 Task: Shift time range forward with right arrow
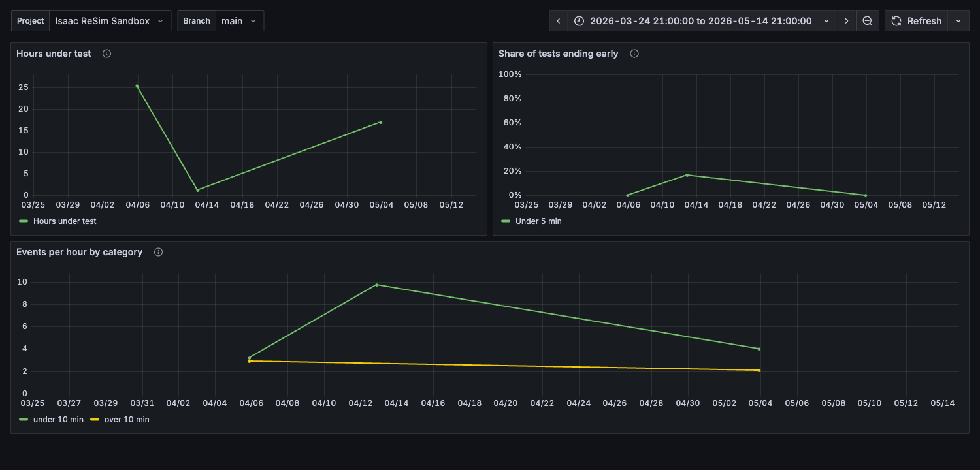847,21
